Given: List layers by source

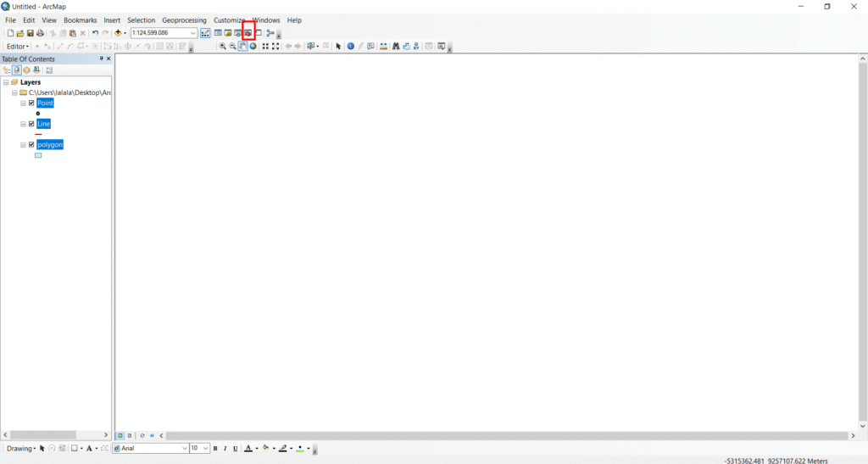Looking at the screenshot, I should (17, 70).
